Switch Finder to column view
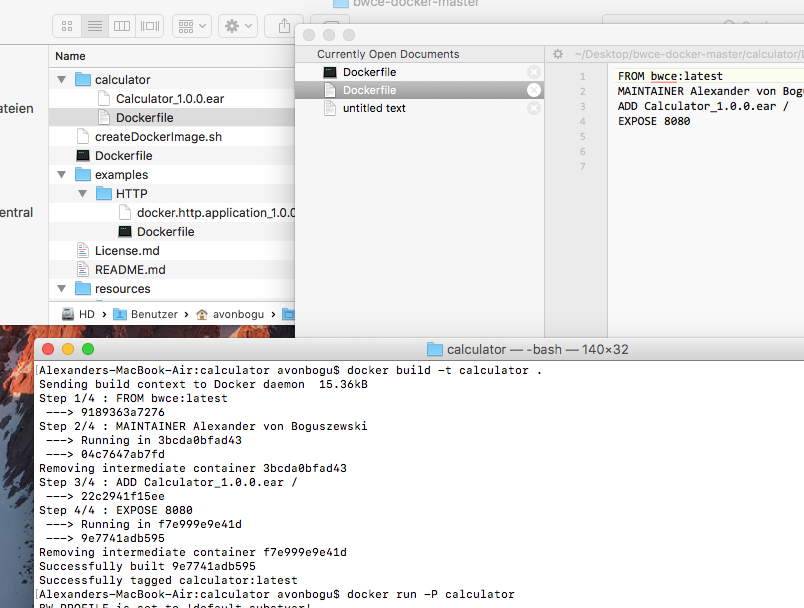The height and width of the screenshot is (608, 804). [121, 25]
